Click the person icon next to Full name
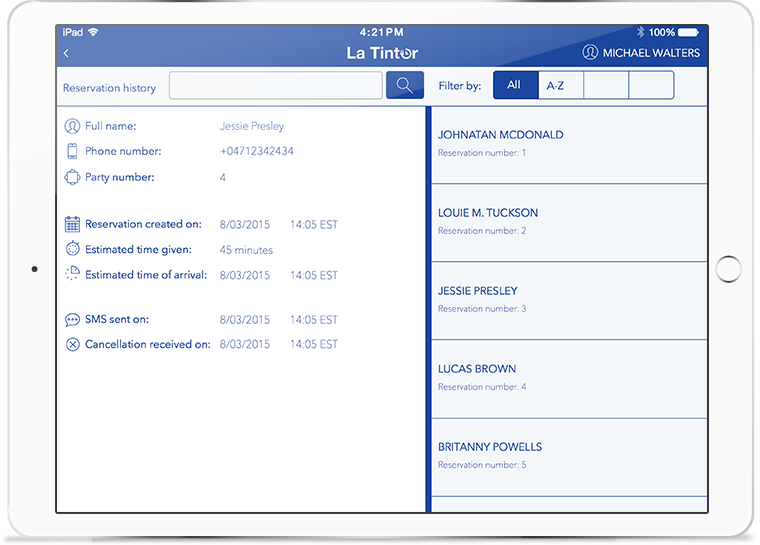Screen dimensions: 760x545 tap(72, 127)
